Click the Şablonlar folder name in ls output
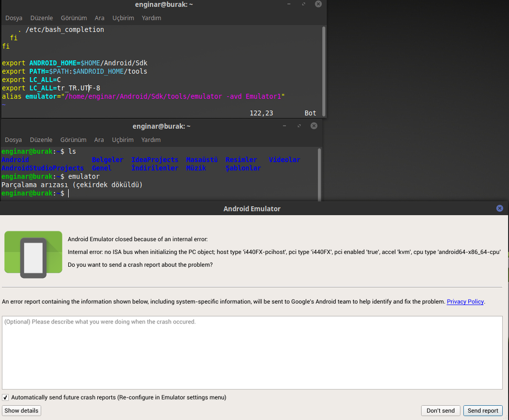The height and width of the screenshot is (420, 509). click(x=243, y=169)
